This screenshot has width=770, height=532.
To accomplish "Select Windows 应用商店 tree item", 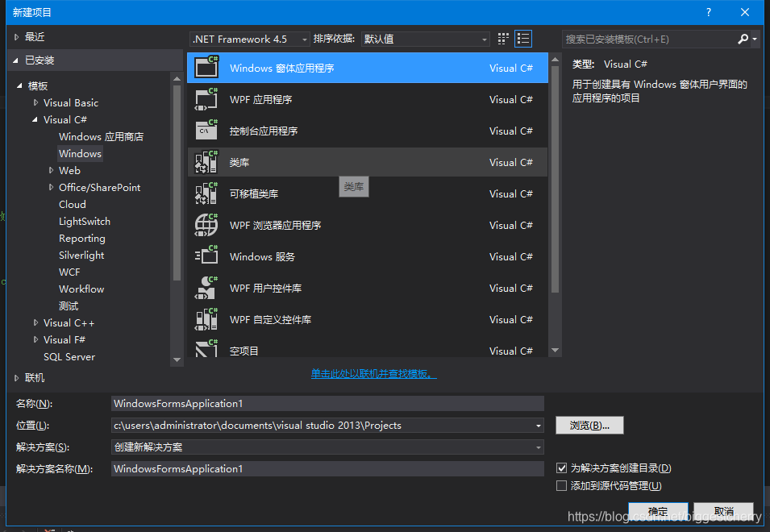I will pyautogui.click(x=101, y=136).
